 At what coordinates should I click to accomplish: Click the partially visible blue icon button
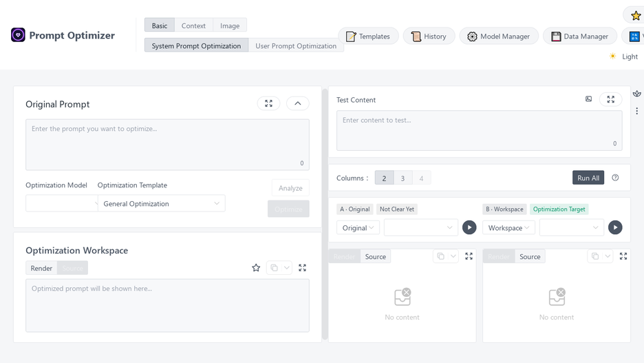pos(634,37)
